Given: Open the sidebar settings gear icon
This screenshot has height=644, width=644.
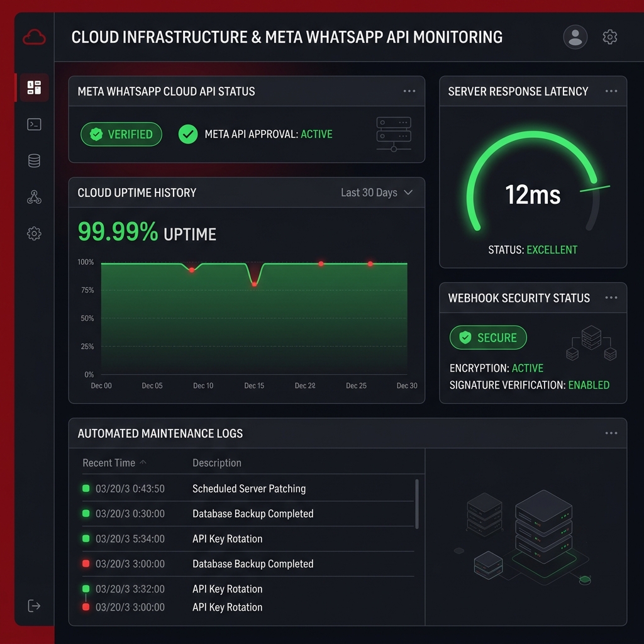Looking at the screenshot, I should [34, 233].
